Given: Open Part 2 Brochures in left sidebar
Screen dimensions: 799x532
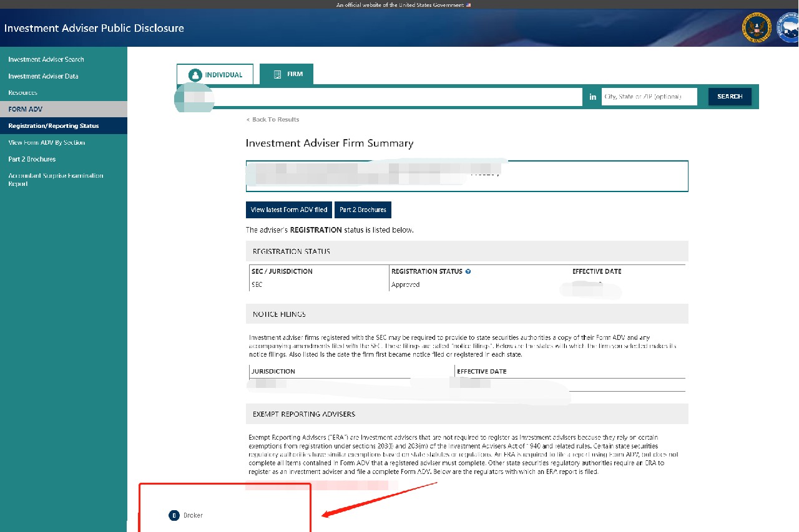Looking at the screenshot, I should [32, 159].
